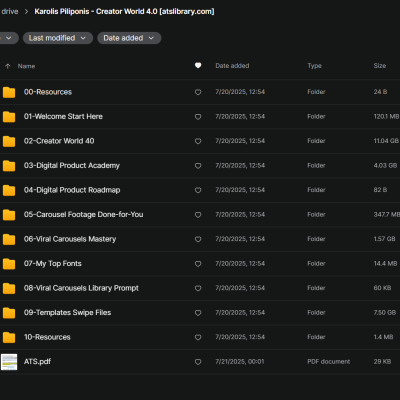This screenshot has height=400, width=400.
Task: Toggle favorite heart for ATS.pdf
Action: click(x=198, y=362)
